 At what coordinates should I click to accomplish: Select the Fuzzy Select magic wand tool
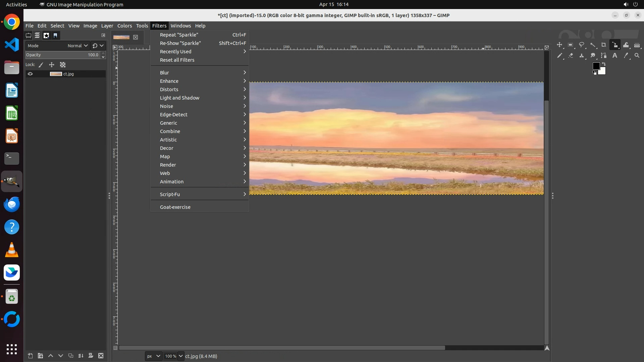[593, 45]
